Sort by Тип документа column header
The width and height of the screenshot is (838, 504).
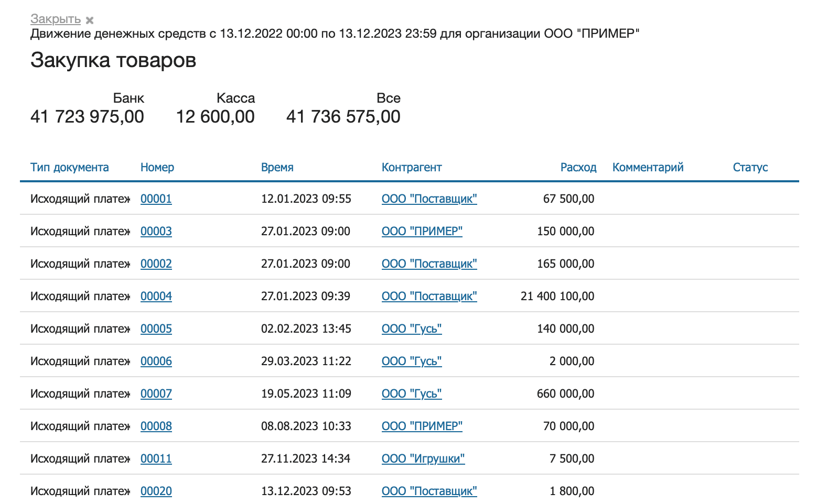click(69, 167)
